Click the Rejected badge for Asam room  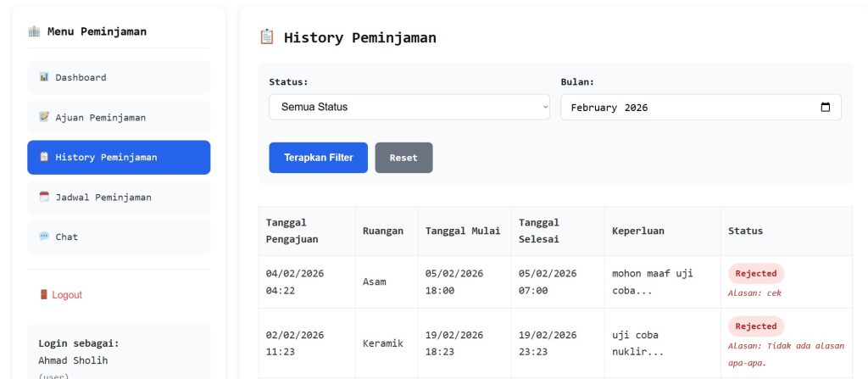tap(755, 274)
